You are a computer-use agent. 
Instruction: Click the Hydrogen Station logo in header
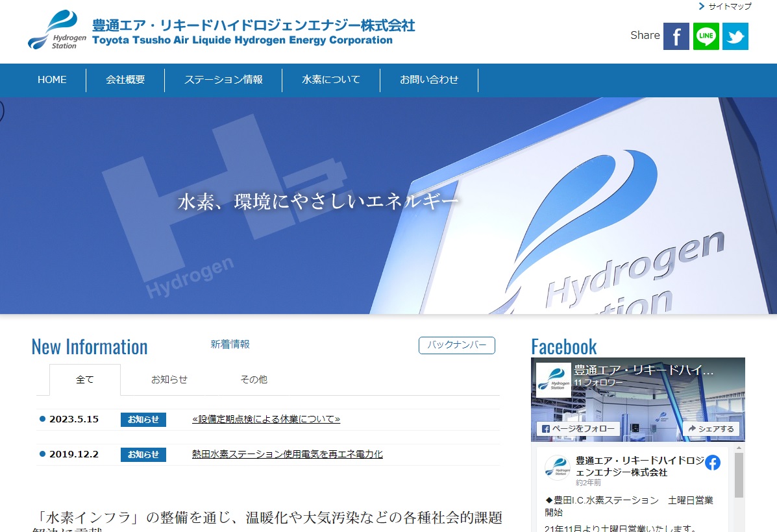click(x=56, y=30)
